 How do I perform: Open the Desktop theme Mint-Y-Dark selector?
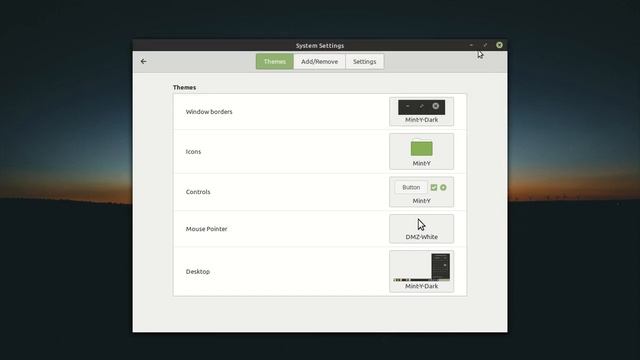(421, 271)
